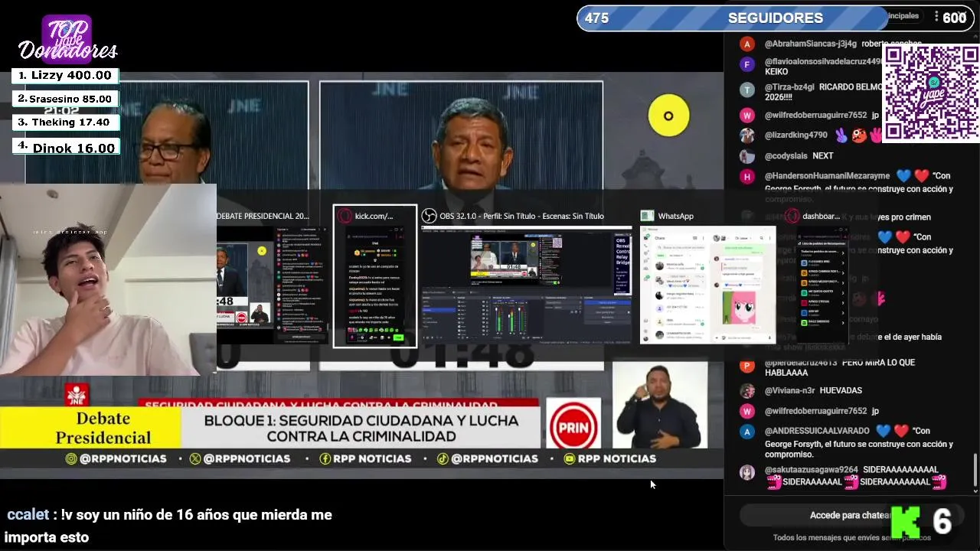Click pierdelacruz's orange P avatar
The width and height of the screenshot is (980, 551).
(x=747, y=365)
